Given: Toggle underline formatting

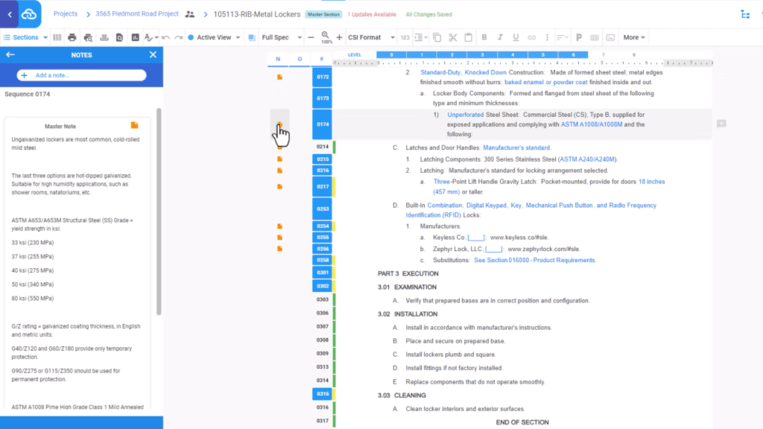Looking at the screenshot, I should point(515,37).
